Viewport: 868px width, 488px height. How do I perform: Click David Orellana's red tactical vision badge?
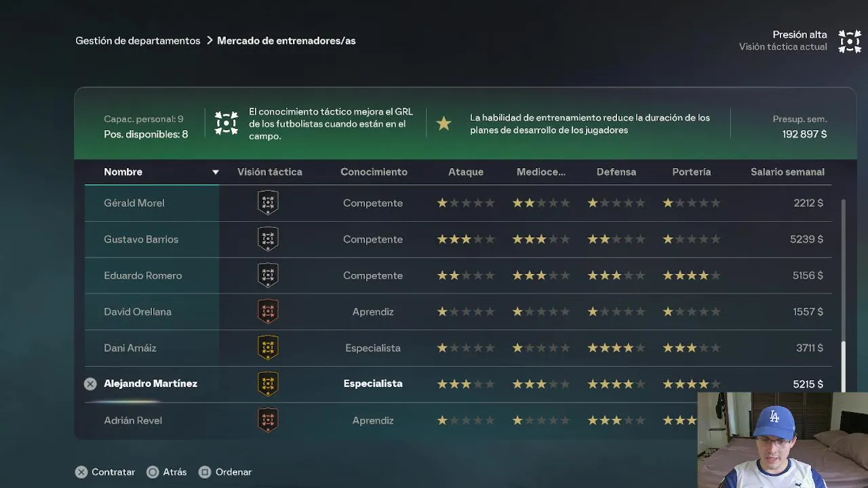[x=268, y=312]
